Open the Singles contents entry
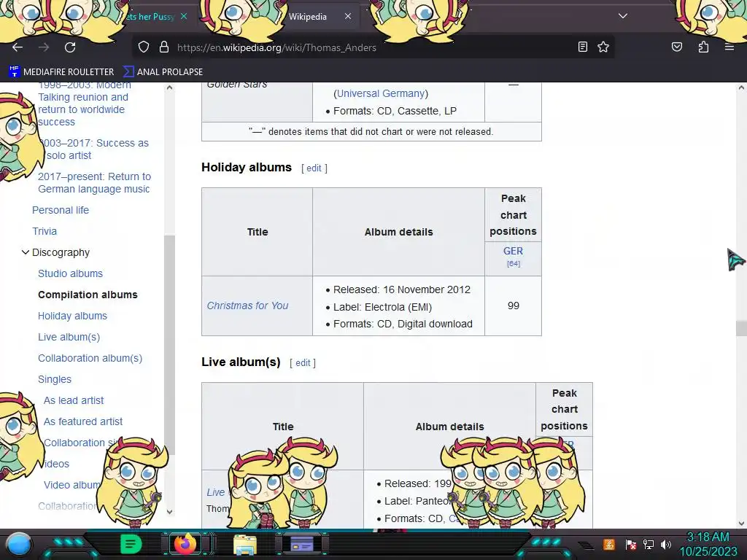The width and height of the screenshot is (747, 560). pos(55,379)
